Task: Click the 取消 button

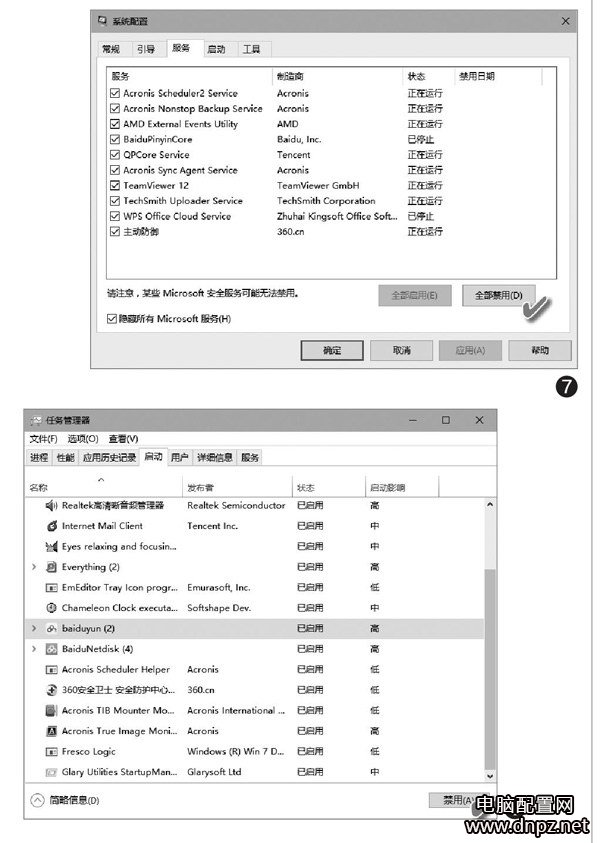Action: pyautogui.click(x=402, y=351)
